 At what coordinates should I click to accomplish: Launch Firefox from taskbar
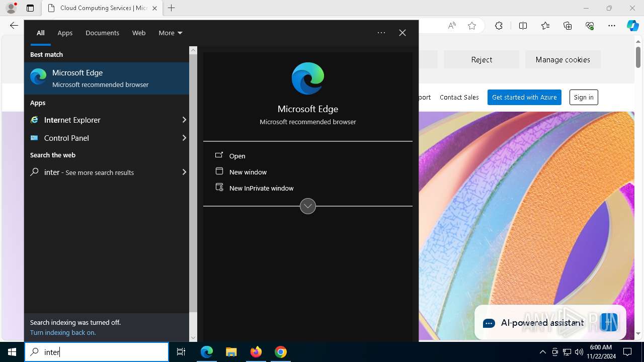point(256,352)
